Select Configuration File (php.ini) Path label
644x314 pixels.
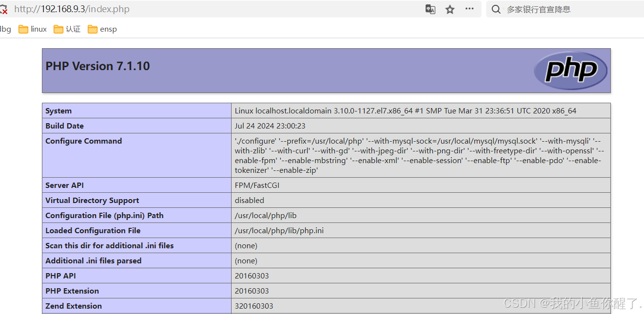pos(104,216)
